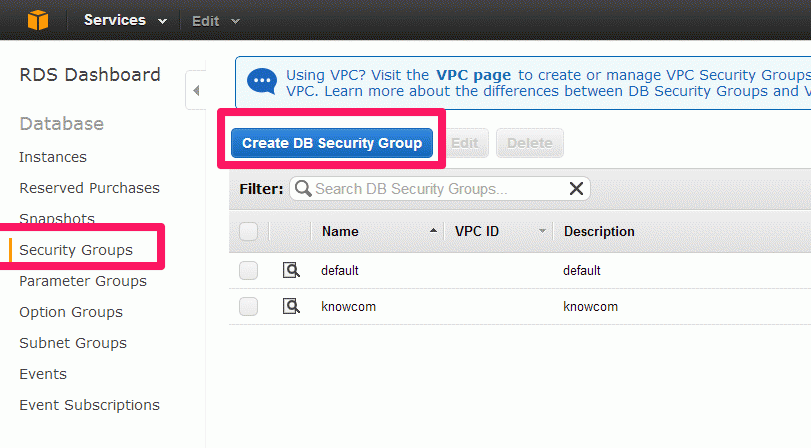
Task: Clear the filter search with the X icon
Action: tap(576, 188)
